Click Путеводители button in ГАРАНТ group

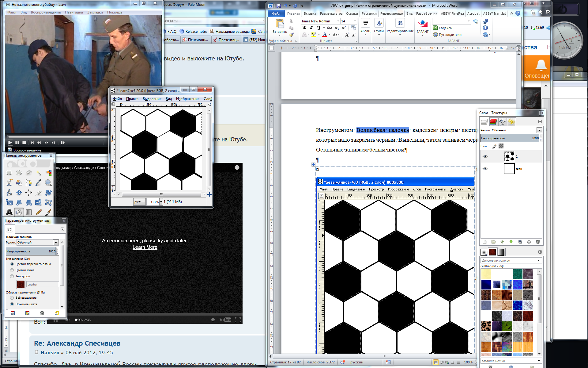point(447,35)
